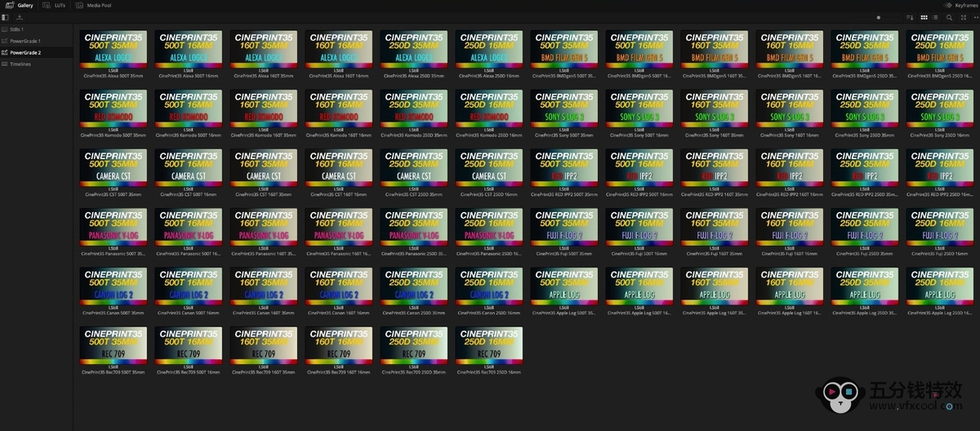980x431 pixels.
Task: Switch gallery to thumbnail grid view
Action: click(x=924, y=17)
